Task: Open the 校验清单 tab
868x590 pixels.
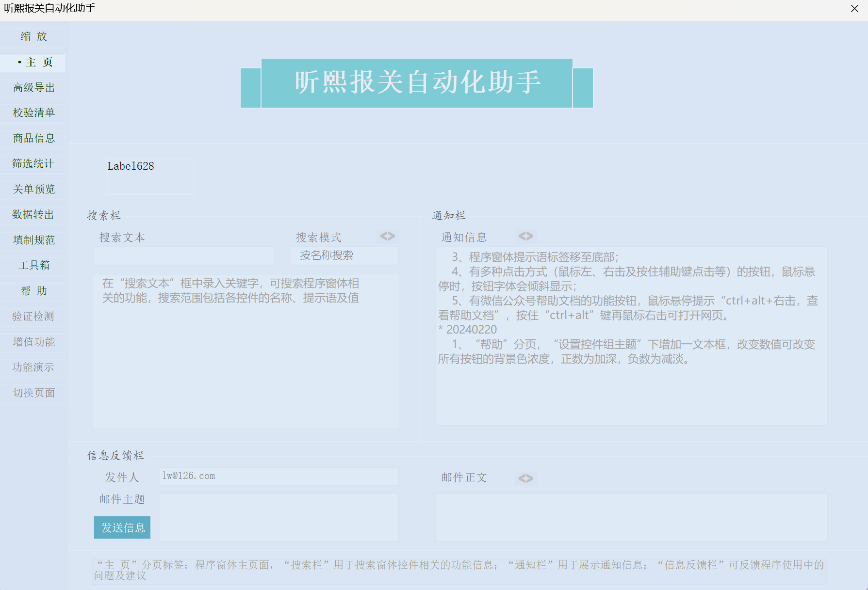Action: [33, 113]
